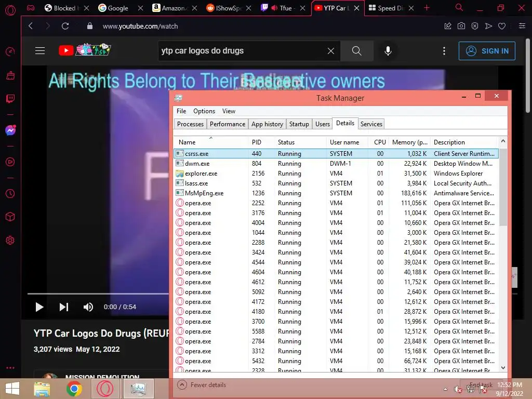Screen dimensions: 532x399
Task: Open Settings gear icon in sidebar
Action: pos(10,240)
